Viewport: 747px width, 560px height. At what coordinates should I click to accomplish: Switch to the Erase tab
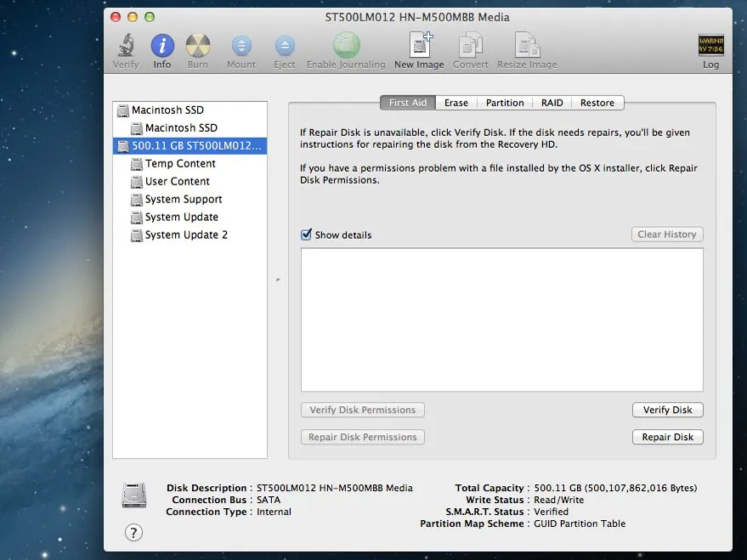click(456, 103)
